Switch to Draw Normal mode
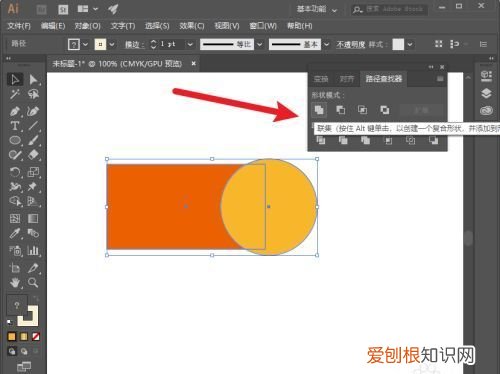The image size is (500, 374). point(12,351)
